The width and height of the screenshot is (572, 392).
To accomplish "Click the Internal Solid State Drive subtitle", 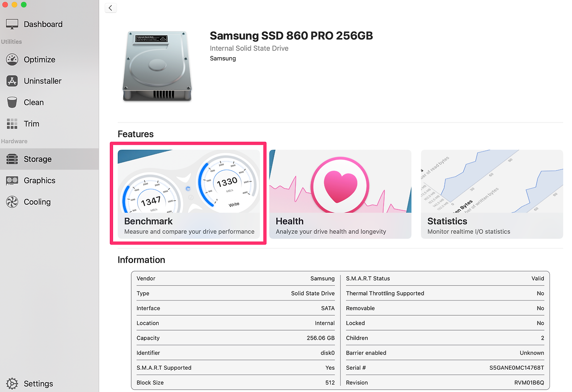I will [249, 48].
